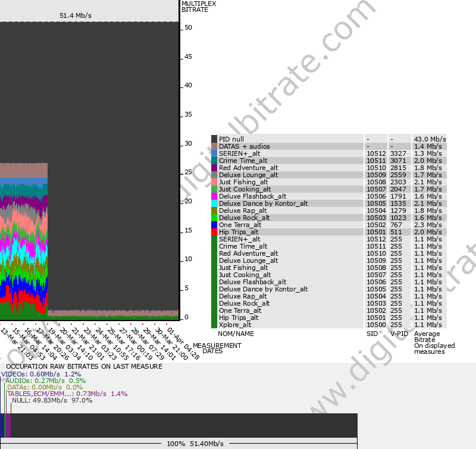Click the 'MULTIPLEX BITRATE' axis title
476x449 pixels.
[x=199, y=7]
